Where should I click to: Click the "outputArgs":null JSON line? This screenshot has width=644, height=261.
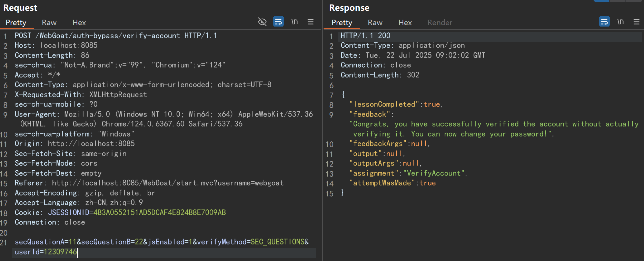click(x=385, y=163)
